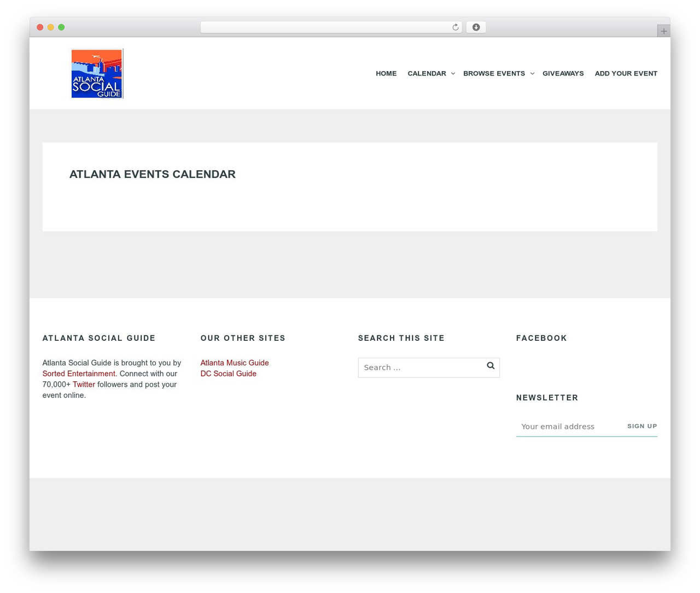Expand the Calendar menu chevron

pyautogui.click(x=453, y=73)
